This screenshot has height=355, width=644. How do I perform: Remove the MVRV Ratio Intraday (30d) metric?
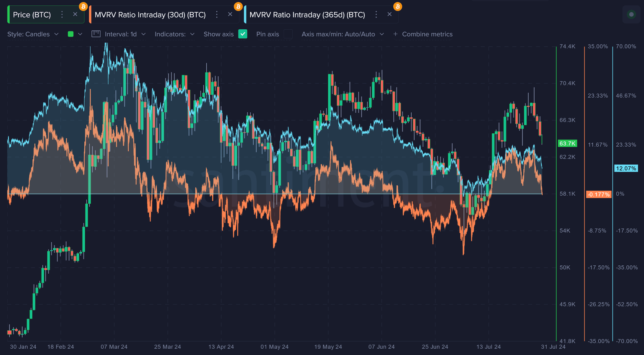(x=230, y=15)
